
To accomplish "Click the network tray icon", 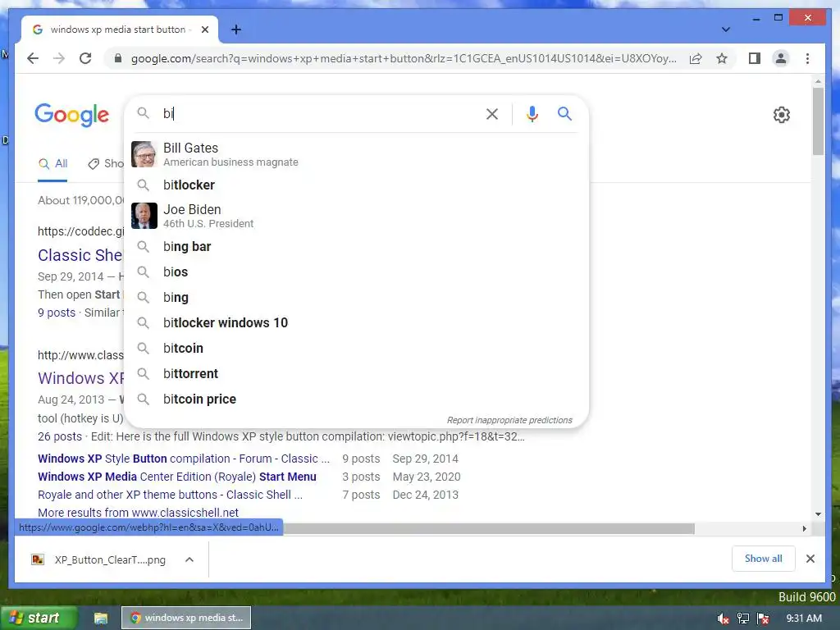I will click(743, 619).
